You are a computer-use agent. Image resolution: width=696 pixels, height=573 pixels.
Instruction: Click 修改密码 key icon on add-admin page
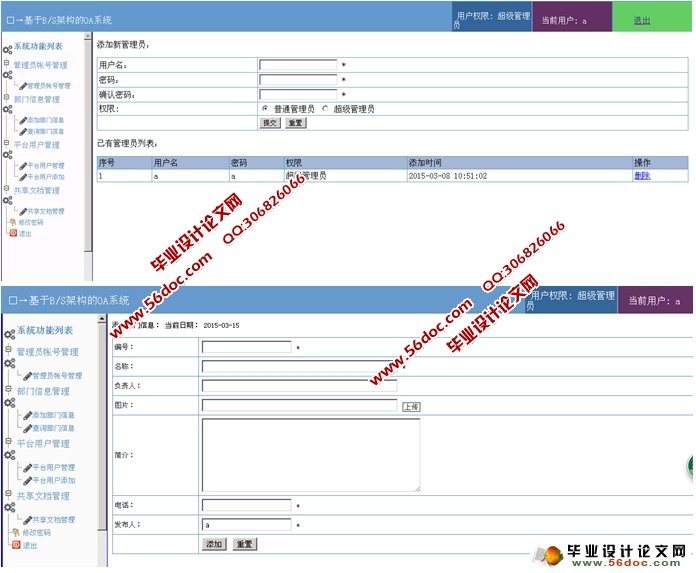[x=13, y=222]
